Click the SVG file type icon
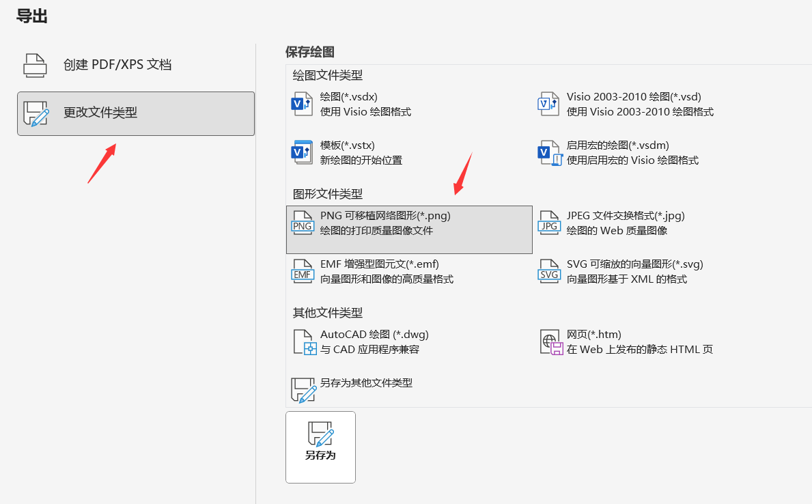The height and width of the screenshot is (504, 812). point(549,271)
